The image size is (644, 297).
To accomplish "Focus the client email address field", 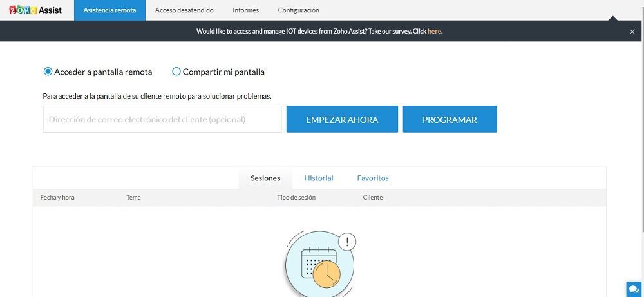I will 162,120.
